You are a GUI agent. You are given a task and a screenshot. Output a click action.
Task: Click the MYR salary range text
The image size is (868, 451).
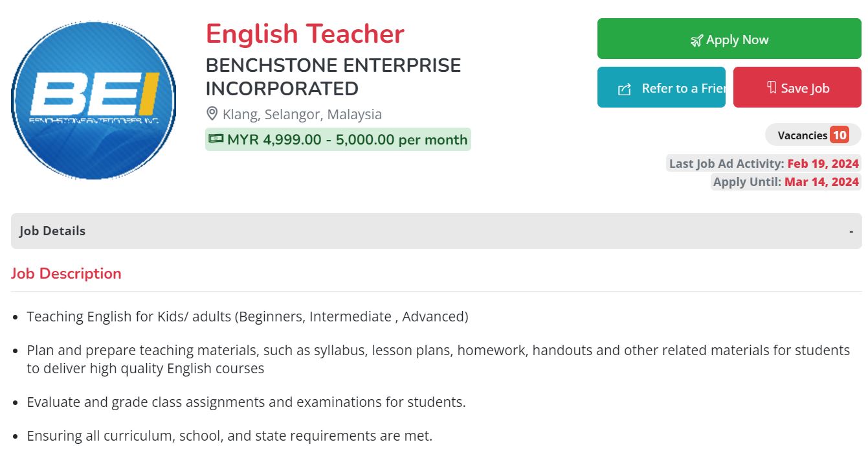coord(347,139)
